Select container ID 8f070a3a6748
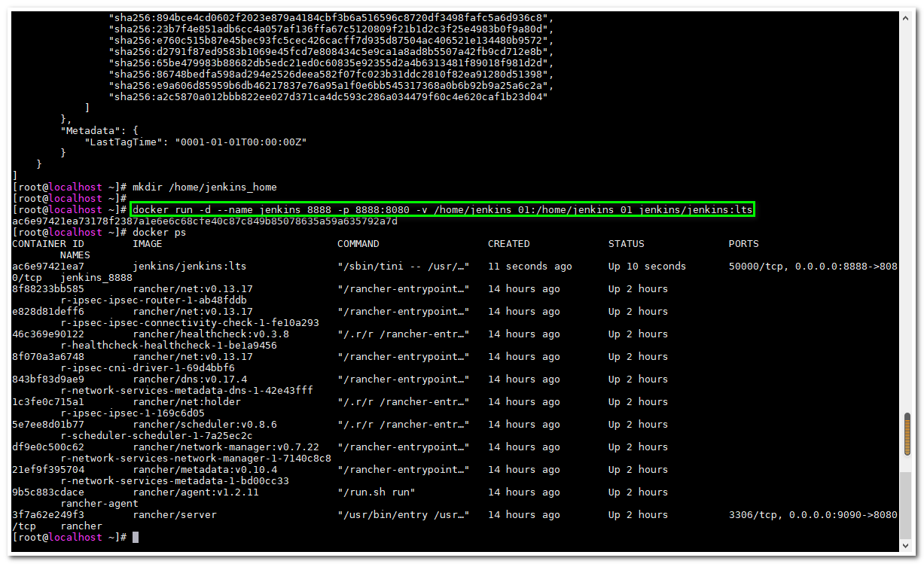924x564 pixels. click(48, 356)
